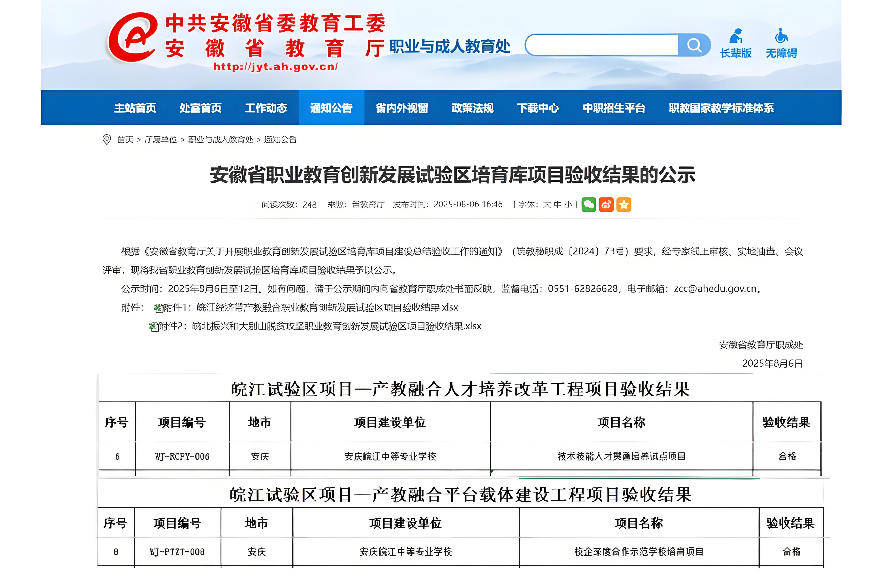This screenshot has width=882, height=588.
Task: Go to the 下载中心 menu item
Action: point(538,108)
